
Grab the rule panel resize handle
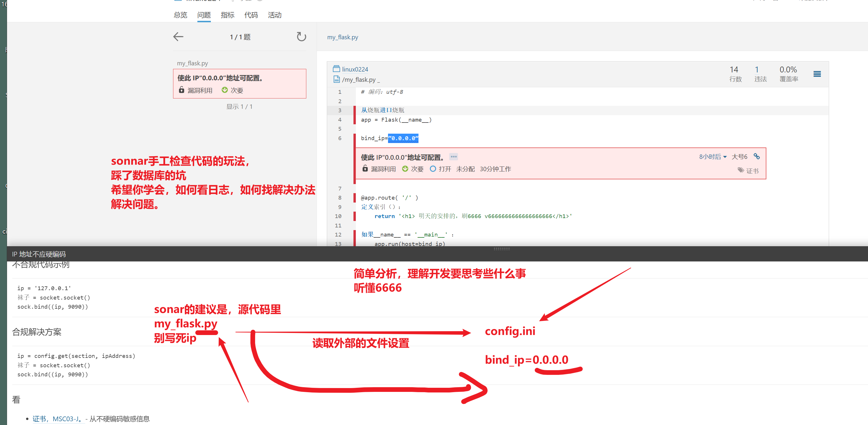coord(501,249)
